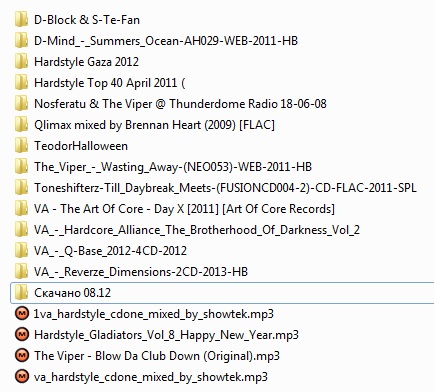434x392 pixels.
Task: Select D-Mind_-_Summers_Ocean-AH029-WEB-2011-HB name
Action: pos(166,41)
